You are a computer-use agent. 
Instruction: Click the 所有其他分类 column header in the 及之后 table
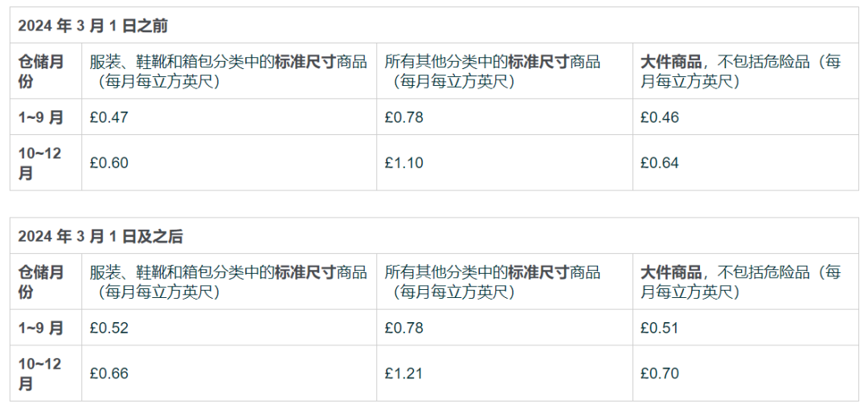click(x=492, y=282)
